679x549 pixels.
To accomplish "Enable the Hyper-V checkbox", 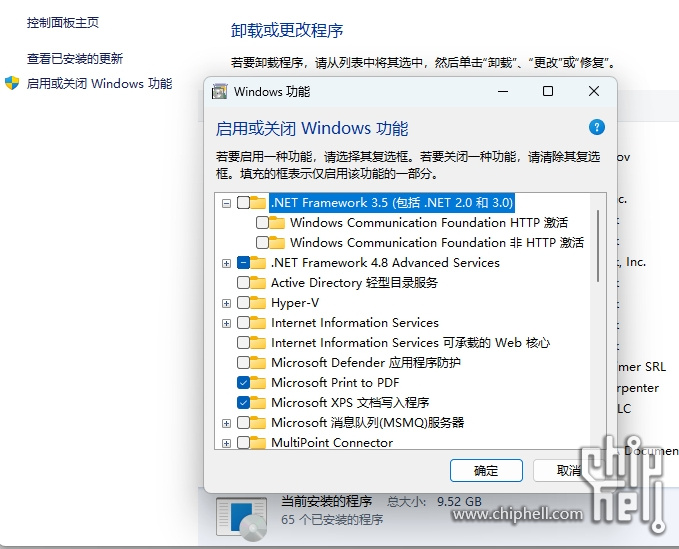I will coord(243,303).
